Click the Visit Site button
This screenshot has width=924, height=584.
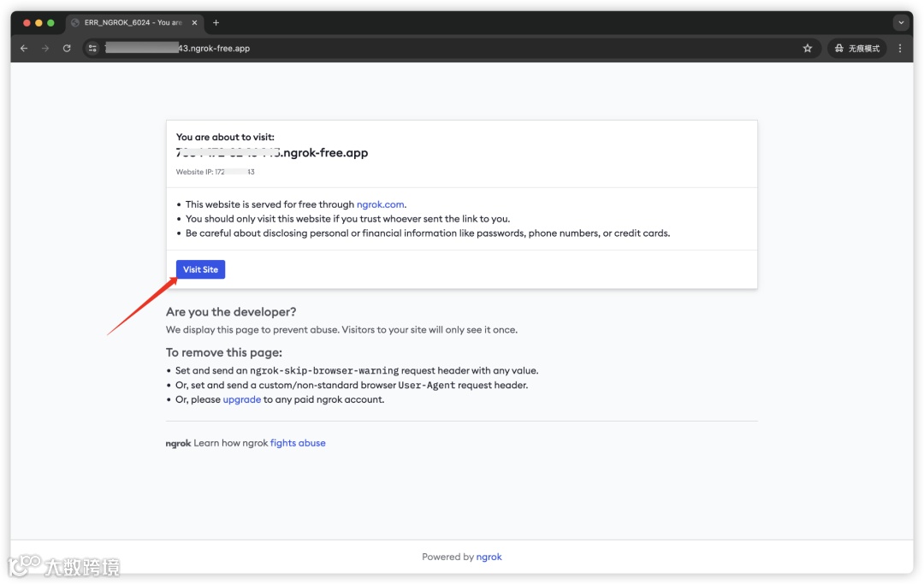pyautogui.click(x=200, y=269)
